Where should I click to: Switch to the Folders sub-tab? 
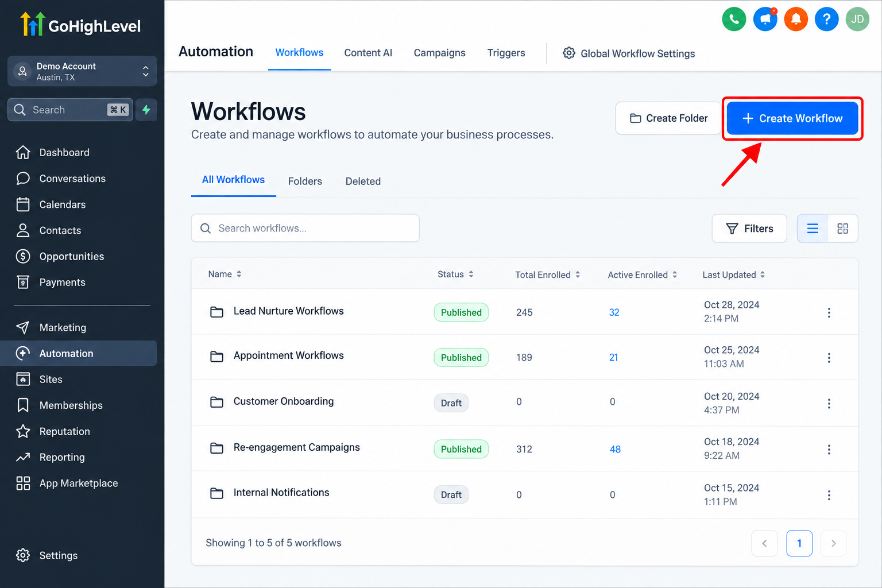point(305,181)
